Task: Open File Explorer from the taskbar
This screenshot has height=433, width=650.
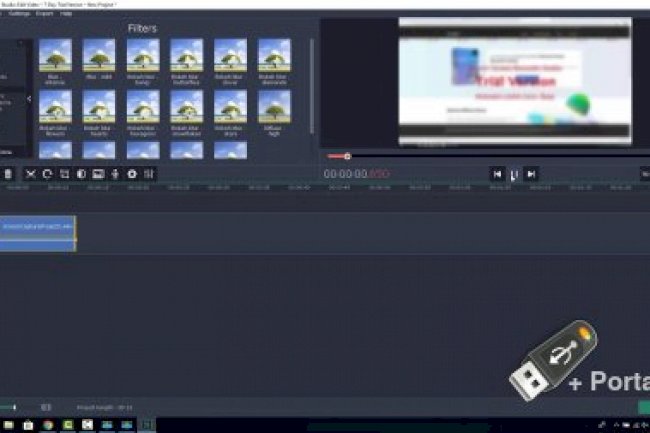Action: click(x=8, y=425)
